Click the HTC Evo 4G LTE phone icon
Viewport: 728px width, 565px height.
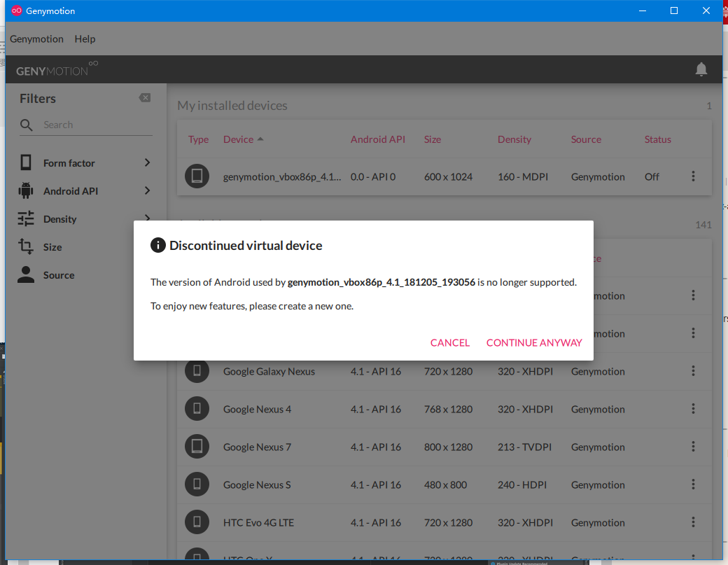[197, 522]
